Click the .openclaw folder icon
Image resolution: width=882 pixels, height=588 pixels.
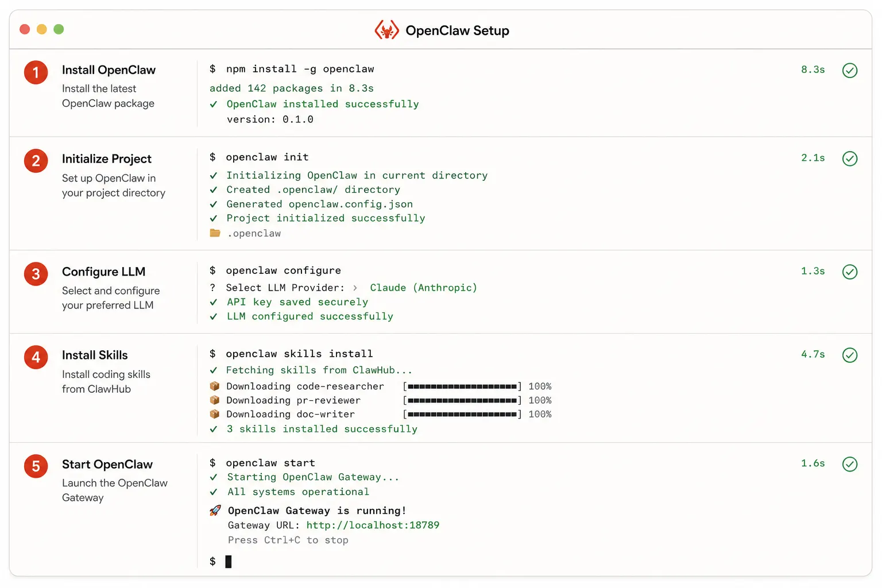(215, 233)
